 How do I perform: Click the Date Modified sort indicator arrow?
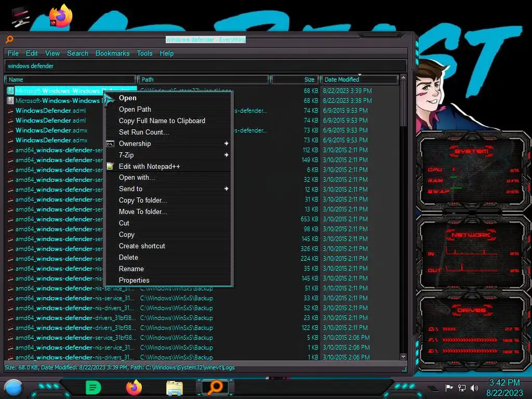360,75
